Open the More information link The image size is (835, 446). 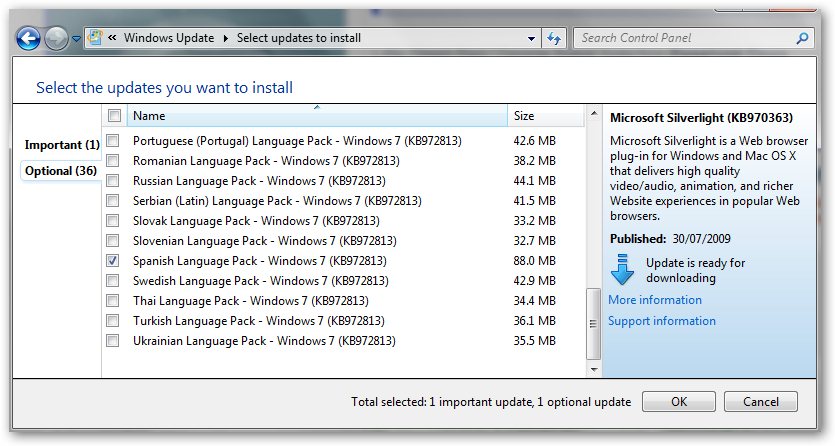click(655, 300)
